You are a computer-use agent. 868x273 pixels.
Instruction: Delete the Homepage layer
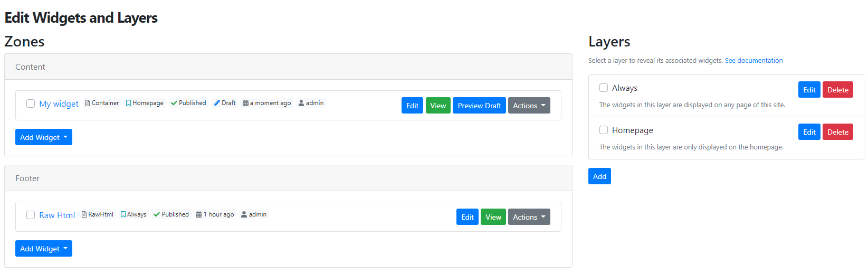(838, 132)
